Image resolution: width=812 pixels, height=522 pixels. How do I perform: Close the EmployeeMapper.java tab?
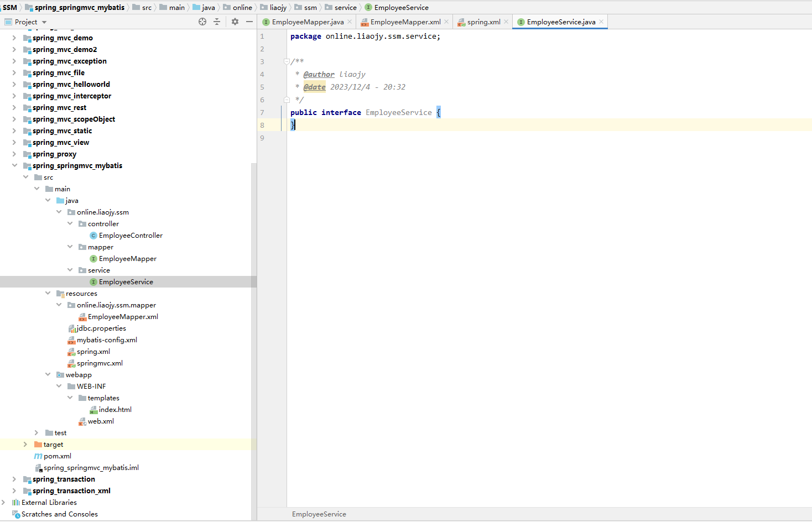[350, 22]
